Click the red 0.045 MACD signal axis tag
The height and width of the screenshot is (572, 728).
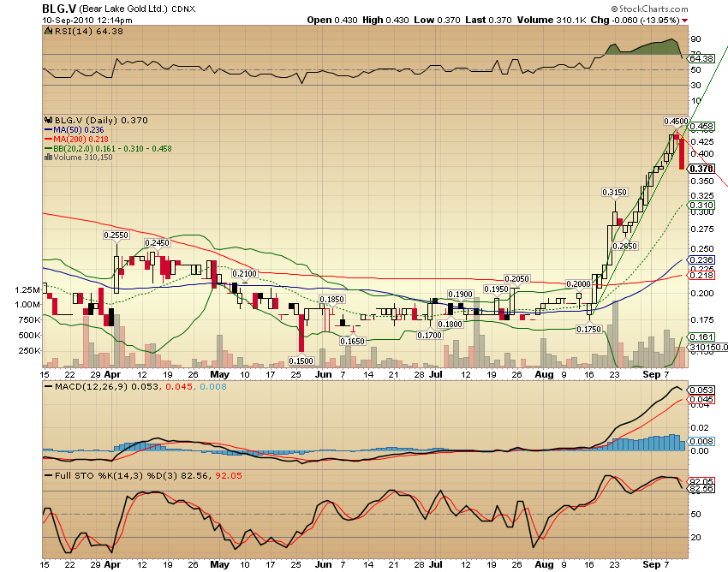tap(701, 400)
